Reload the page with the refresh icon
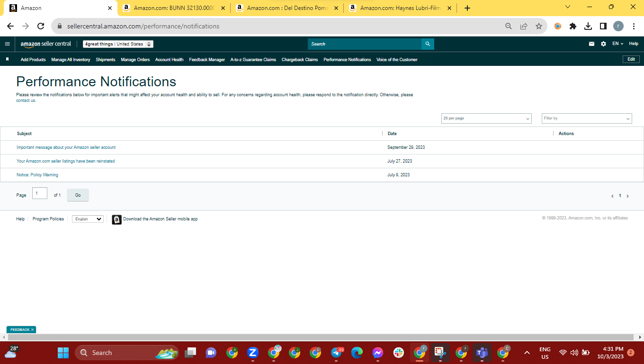644x364 pixels. click(41, 27)
